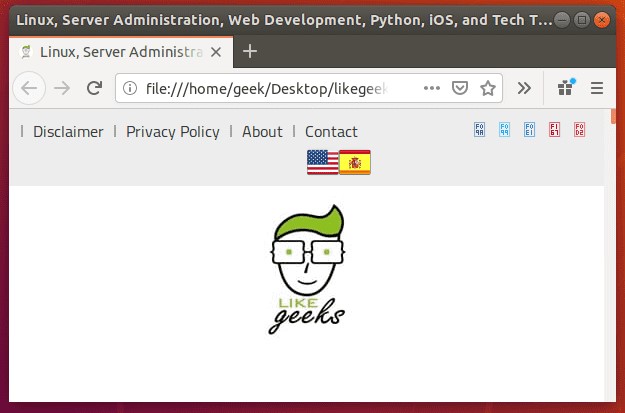Click the F0E1 glyph social icon
Image resolution: width=625 pixels, height=413 pixels.
pyautogui.click(x=529, y=130)
